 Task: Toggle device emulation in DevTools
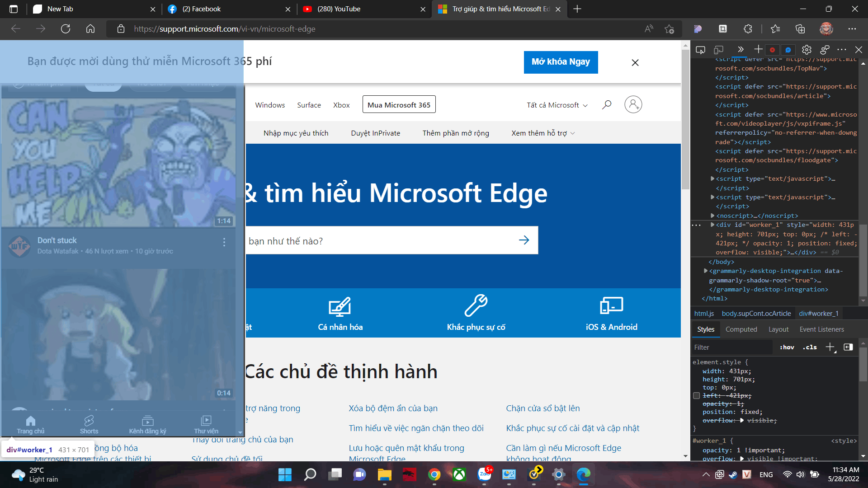click(718, 50)
